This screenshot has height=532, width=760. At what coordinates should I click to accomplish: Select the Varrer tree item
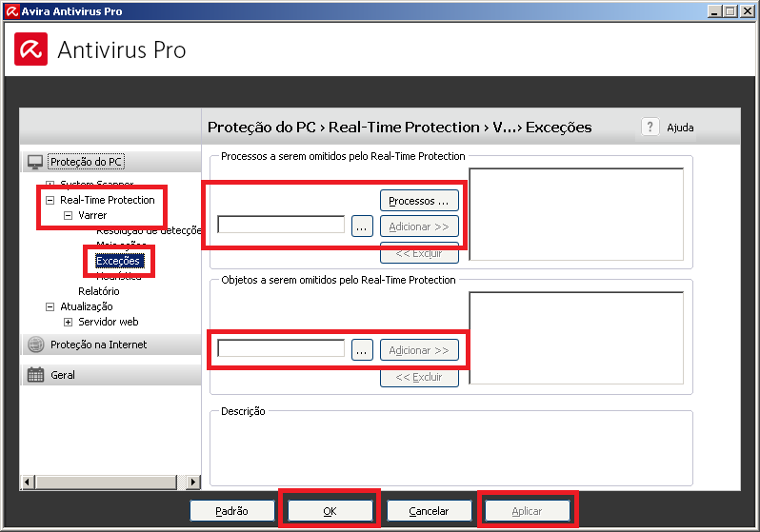pos(92,215)
